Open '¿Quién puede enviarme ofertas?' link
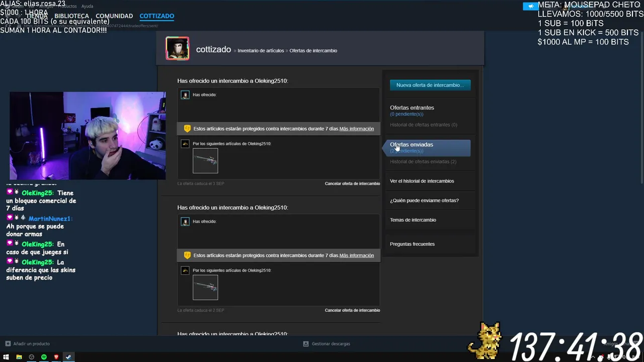 [x=424, y=201]
